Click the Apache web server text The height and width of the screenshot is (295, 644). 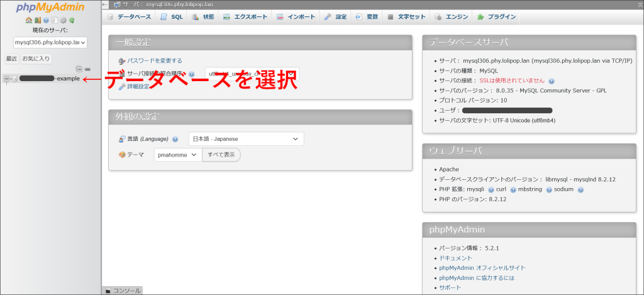[449, 169]
